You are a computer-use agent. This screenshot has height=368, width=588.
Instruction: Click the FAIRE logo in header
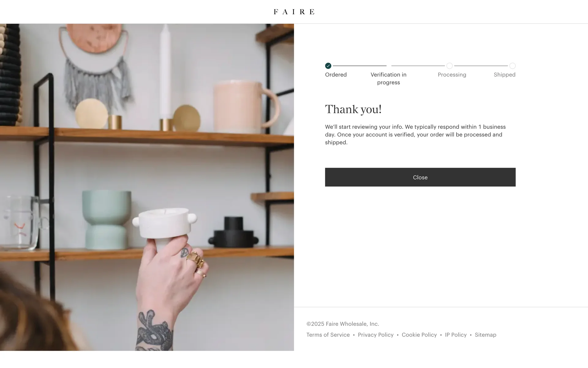(294, 12)
